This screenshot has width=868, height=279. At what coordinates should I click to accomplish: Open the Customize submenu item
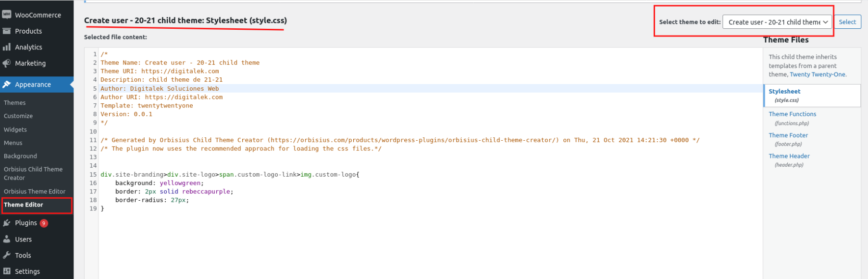point(18,116)
